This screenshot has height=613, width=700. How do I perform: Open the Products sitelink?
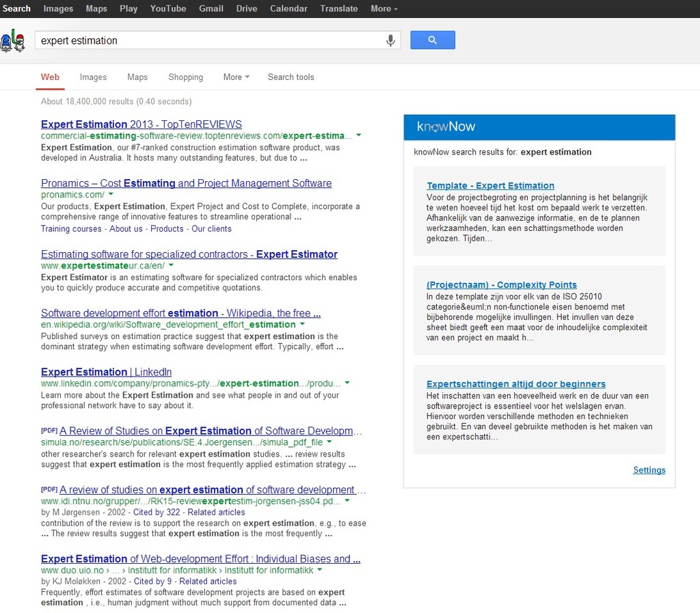click(167, 229)
